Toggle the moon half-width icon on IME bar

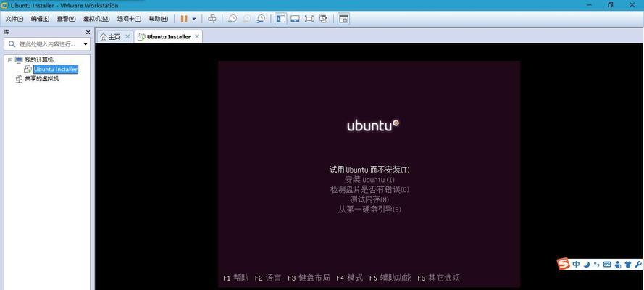(587, 264)
